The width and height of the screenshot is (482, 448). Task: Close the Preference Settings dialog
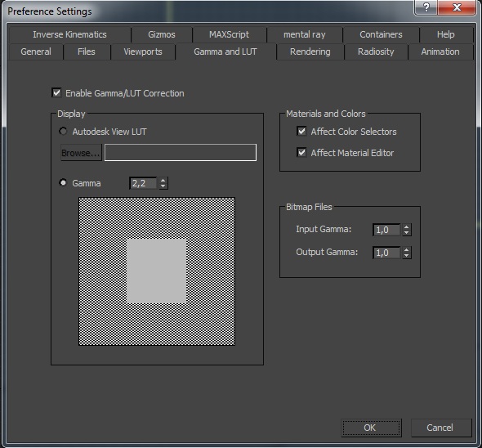point(457,7)
